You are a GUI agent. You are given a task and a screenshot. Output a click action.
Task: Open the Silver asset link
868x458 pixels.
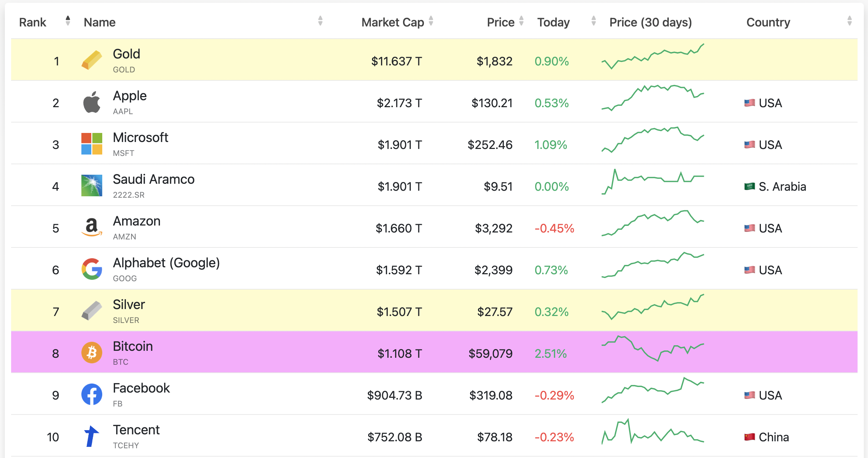point(129,305)
